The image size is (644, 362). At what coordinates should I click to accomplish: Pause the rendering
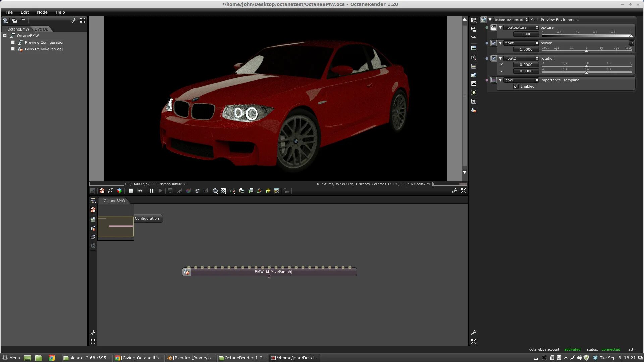click(151, 191)
